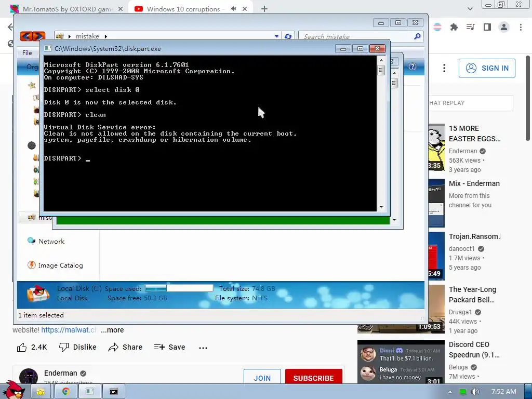
Task: Toggle Chrome side panel icon
Action: (x=487, y=27)
